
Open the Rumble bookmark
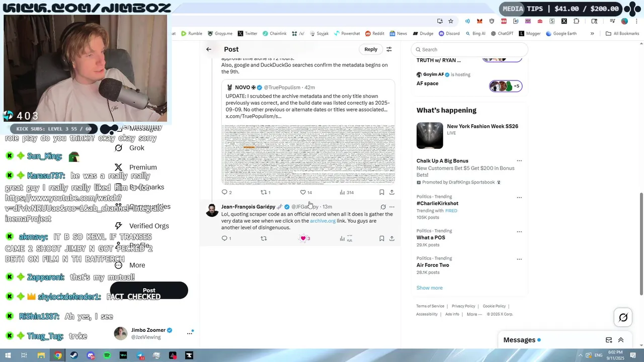pos(191,34)
